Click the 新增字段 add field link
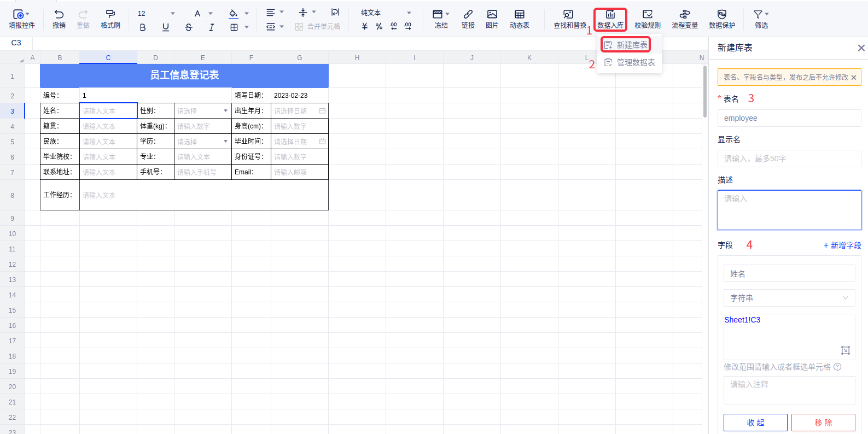868x434 pixels. click(x=842, y=245)
